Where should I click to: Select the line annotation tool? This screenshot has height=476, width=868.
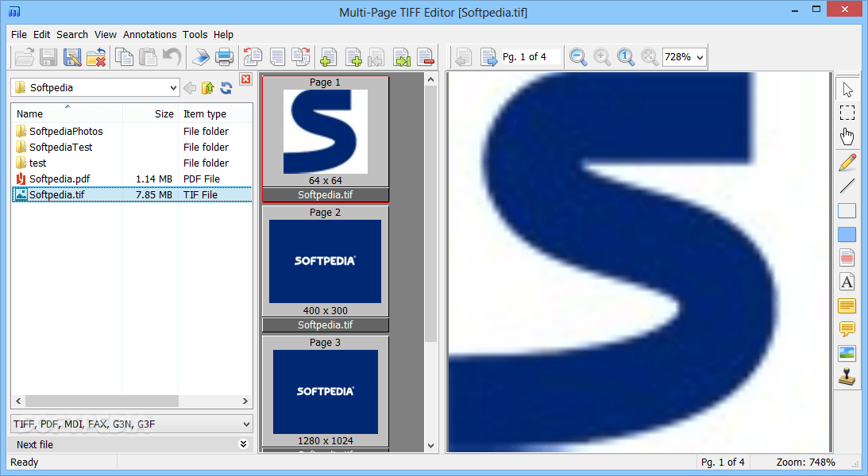point(847,186)
